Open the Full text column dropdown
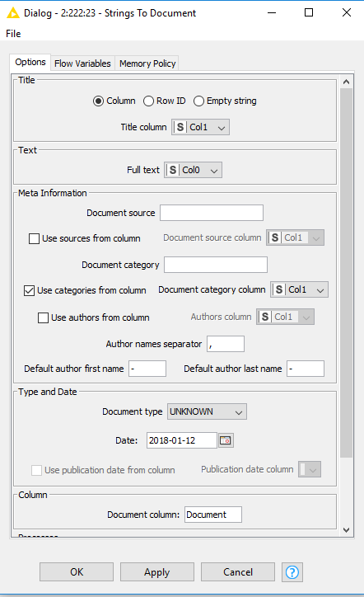Image resolution: width=364 pixels, height=597 pixels. coord(194,170)
